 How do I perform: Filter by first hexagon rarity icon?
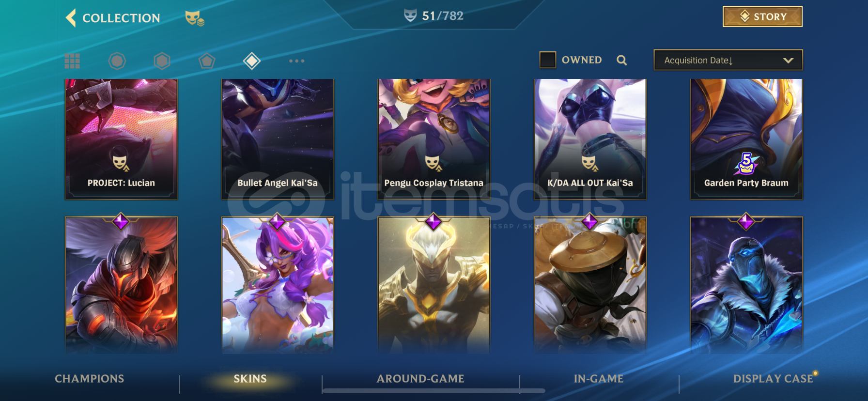[117, 61]
